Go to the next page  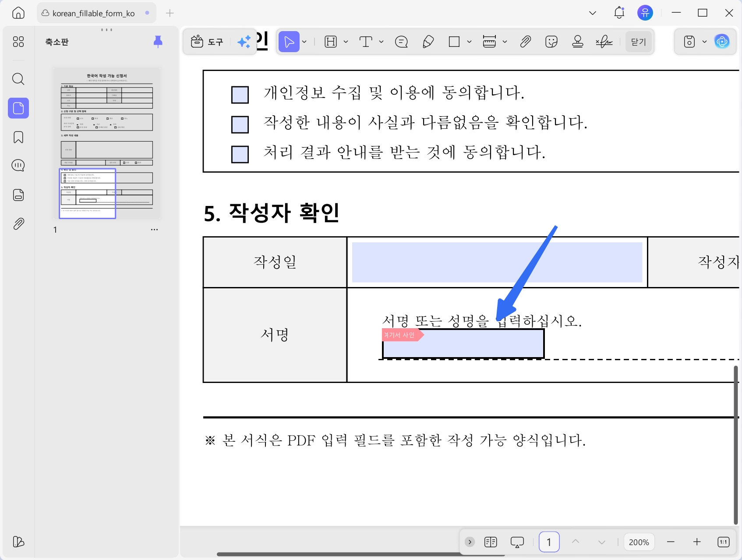[602, 542]
